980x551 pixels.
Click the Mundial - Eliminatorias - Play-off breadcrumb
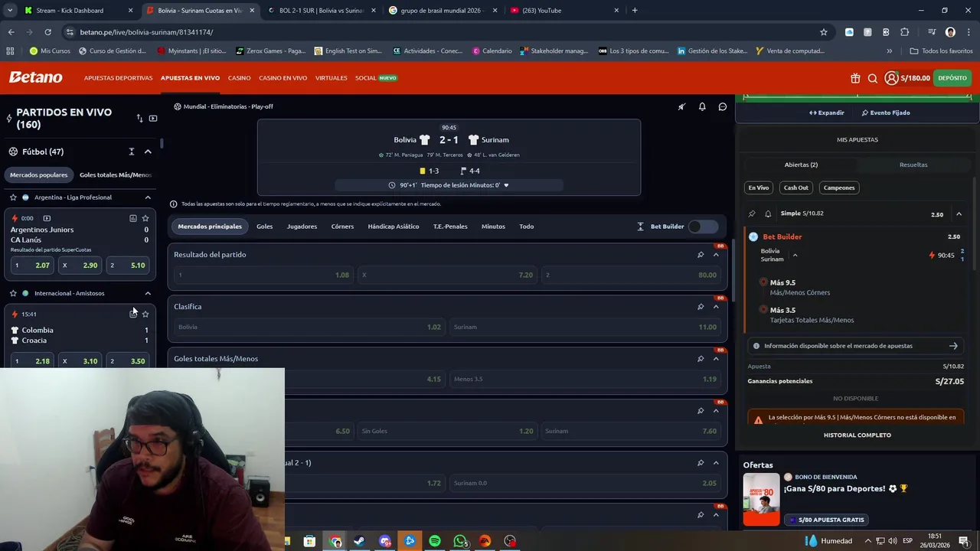228,106
